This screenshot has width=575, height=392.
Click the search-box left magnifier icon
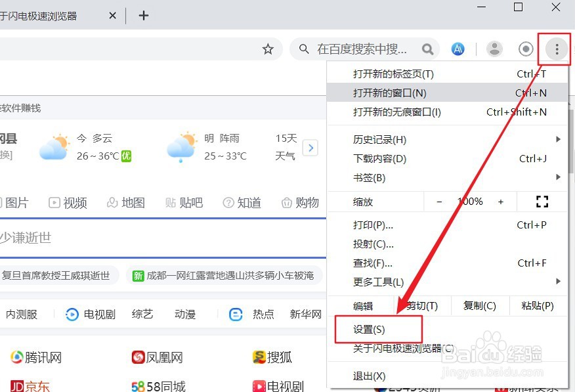tap(304, 49)
